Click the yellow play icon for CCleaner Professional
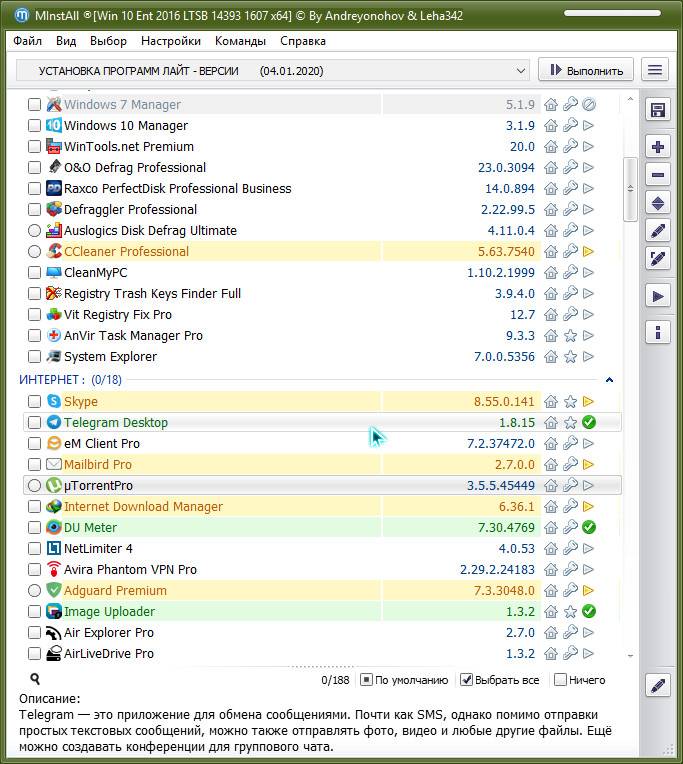This screenshot has width=683, height=764. [588, 251]
